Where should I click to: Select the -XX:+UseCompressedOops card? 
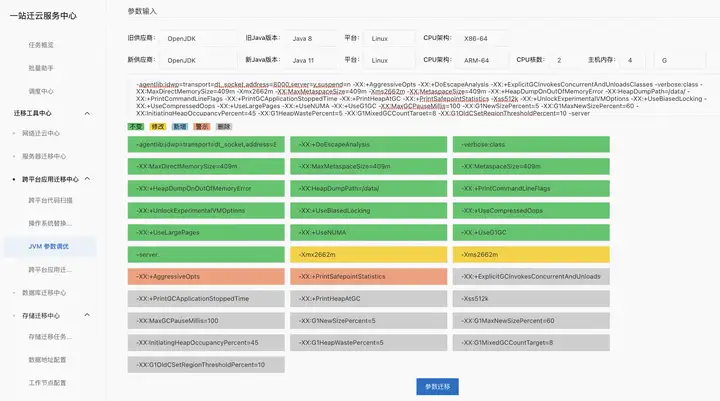tap(531, 210)
